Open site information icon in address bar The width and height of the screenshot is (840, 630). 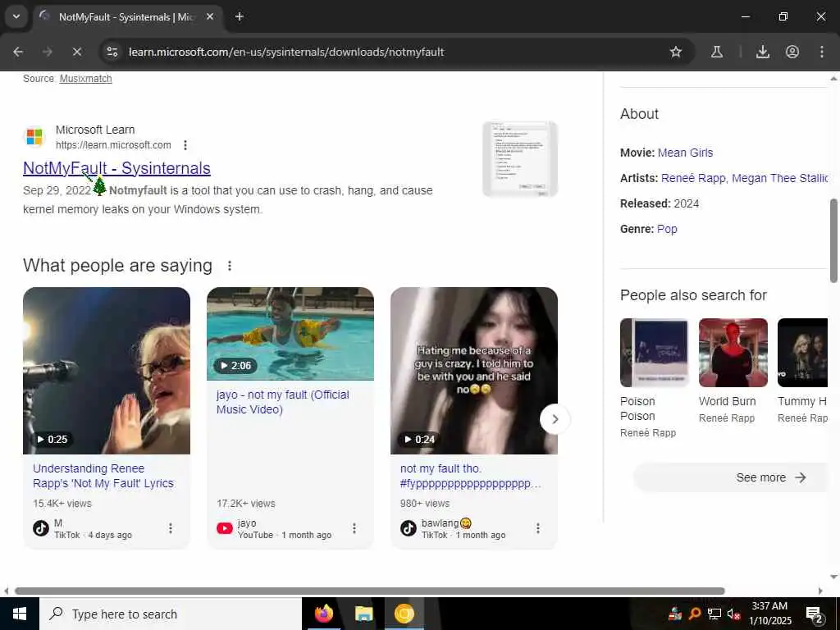(x=112, y=52)
